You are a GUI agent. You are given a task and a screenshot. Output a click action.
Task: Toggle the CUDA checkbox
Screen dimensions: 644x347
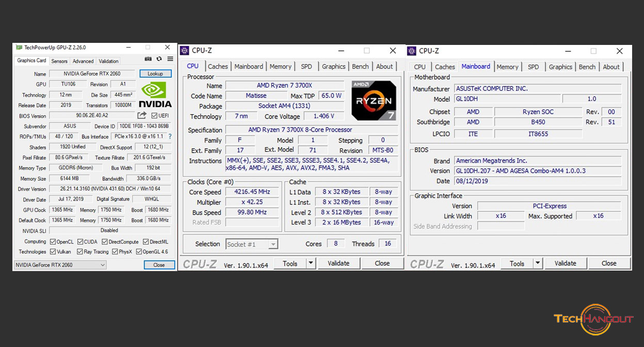point(80,242)
